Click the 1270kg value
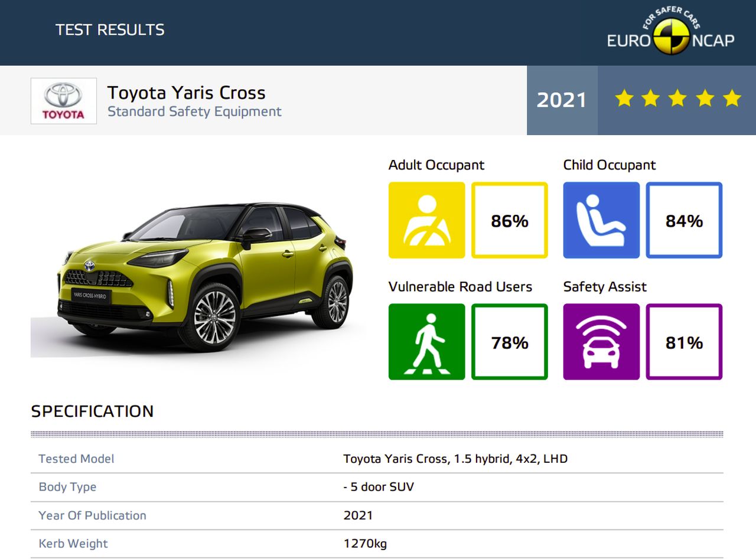 365,544
